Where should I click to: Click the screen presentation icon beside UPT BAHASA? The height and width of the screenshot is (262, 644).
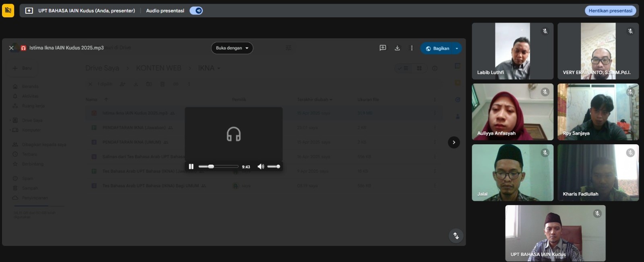pyautogui.click(x=29, y=11)
